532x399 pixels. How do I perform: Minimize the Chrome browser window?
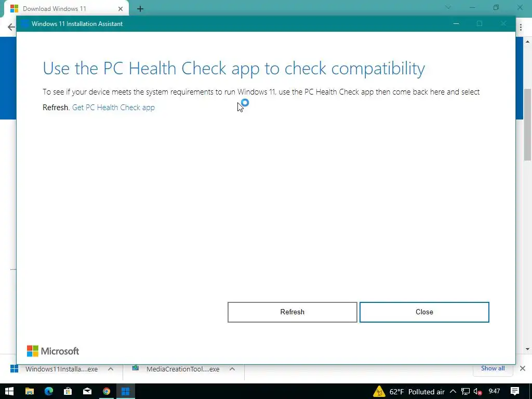click(x=472, y=7)
